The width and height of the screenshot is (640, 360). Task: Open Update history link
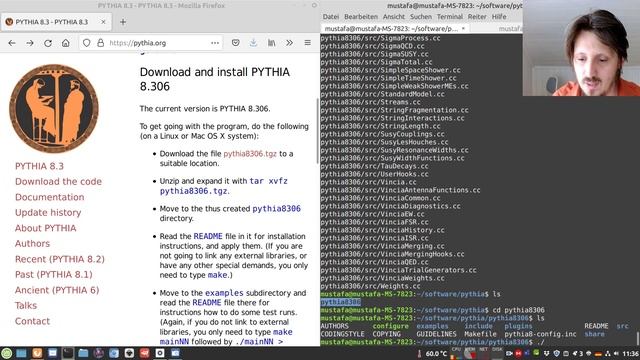click(x=48, y=213)
